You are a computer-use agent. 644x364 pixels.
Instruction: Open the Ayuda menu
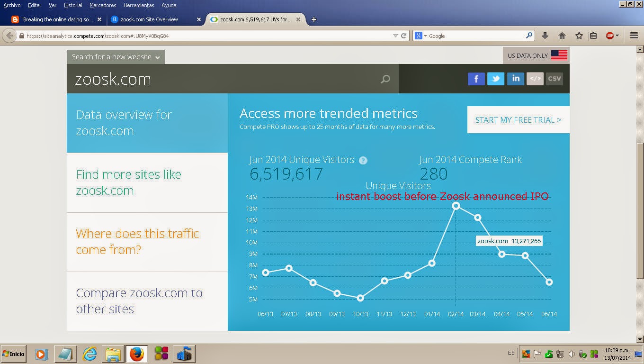point(169,5)
